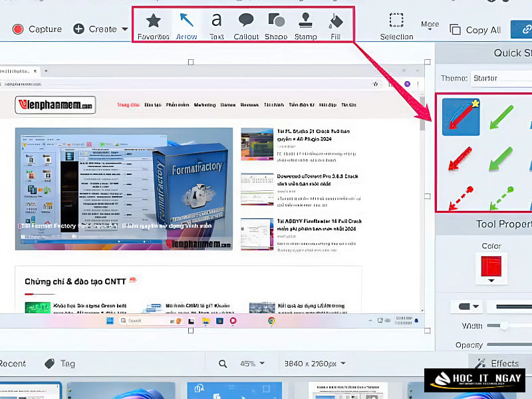Viewport: 532px width, 399px height.
Task: Click the File Explorer icon in captured taskbar
Action: [205, 321]
